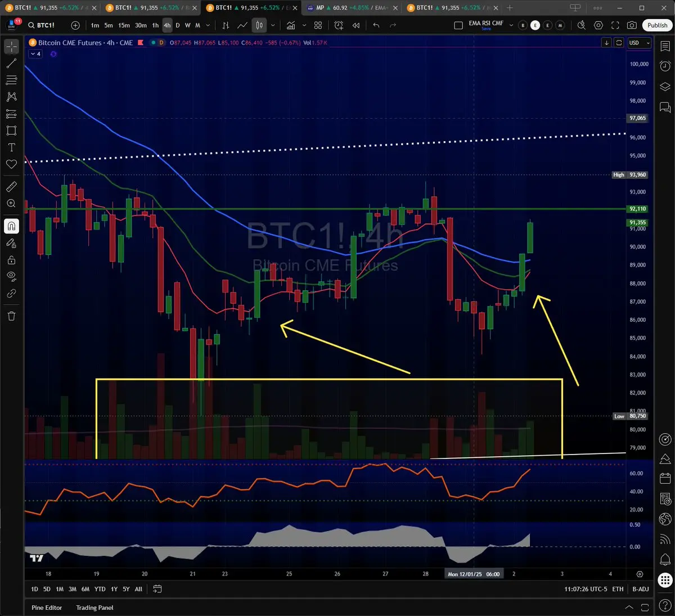Choose candlestick chart style
Image resolution: width=675 pixels, height=616 pixels.
click(x=259, y=25)
